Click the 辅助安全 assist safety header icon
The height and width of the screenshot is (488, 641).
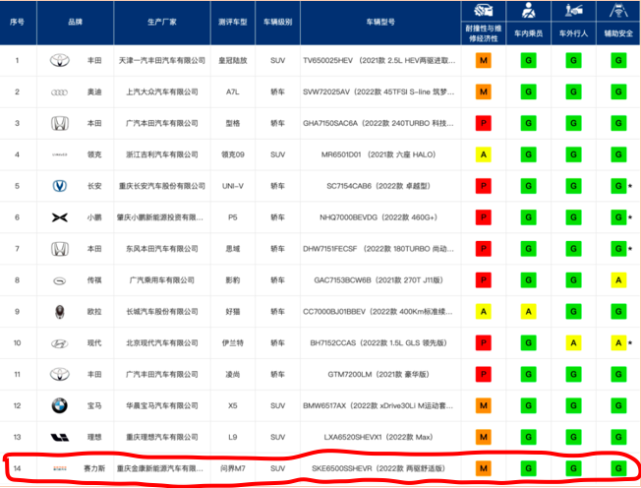(619, 11)
